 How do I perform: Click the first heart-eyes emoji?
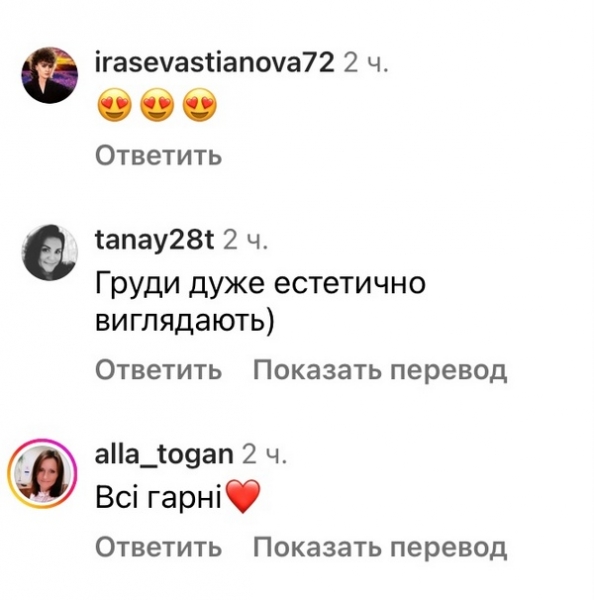115,105
